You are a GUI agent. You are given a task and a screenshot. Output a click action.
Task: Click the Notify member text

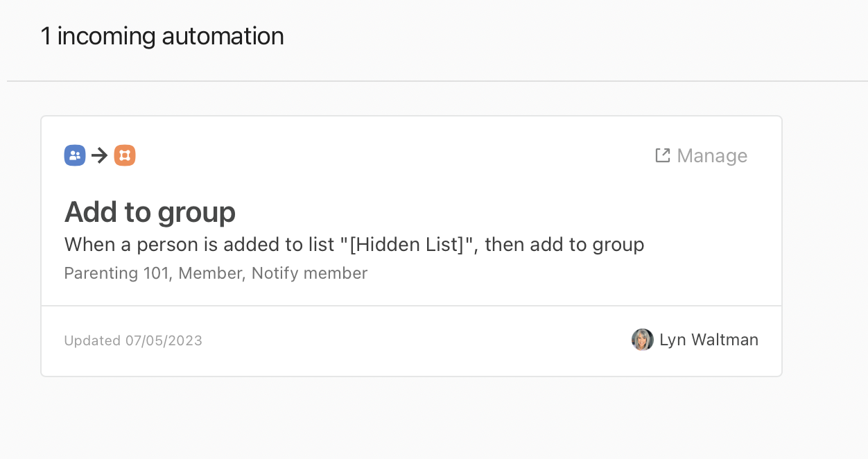pyautogui.click(x=309, y=273)
